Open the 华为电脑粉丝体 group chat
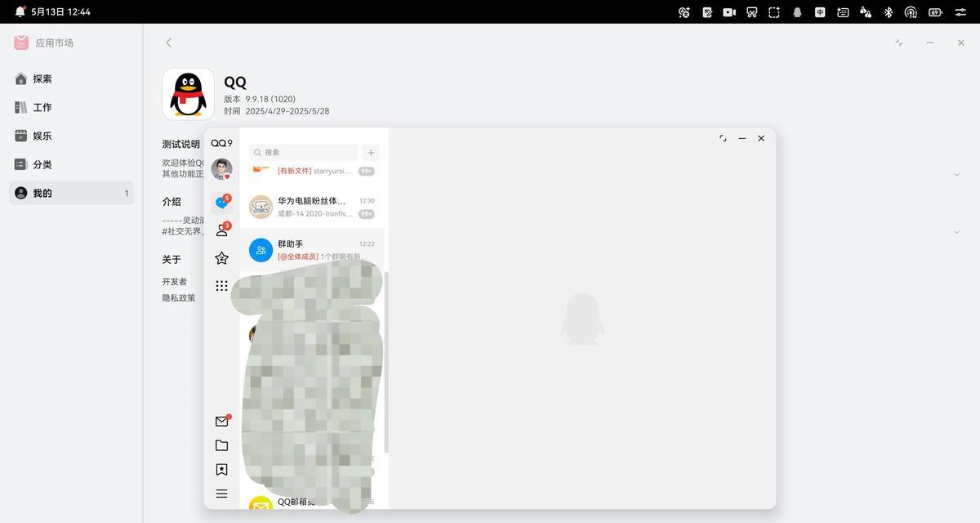 coord(312,207)
